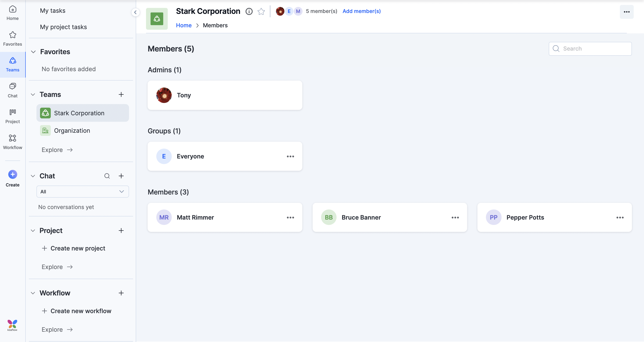Start a new chat with plus icon
Viewport: 644px width, 342px height.
point(121,176)
